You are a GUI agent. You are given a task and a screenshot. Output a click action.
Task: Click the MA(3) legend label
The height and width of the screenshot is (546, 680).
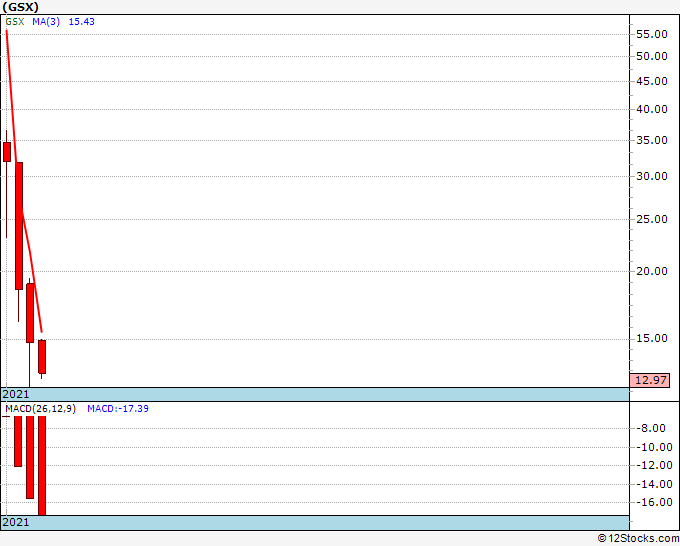(46, 22)
